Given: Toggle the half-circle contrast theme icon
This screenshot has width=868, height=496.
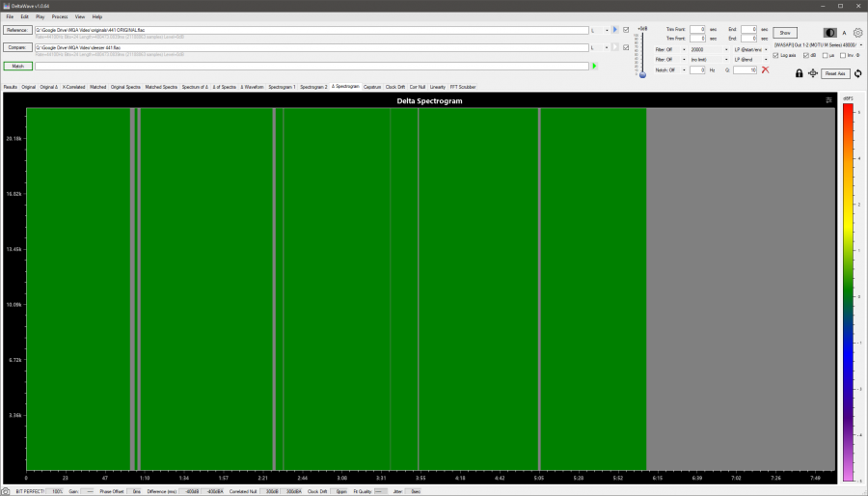Looking at the screenshot, I should coord(830,32).
